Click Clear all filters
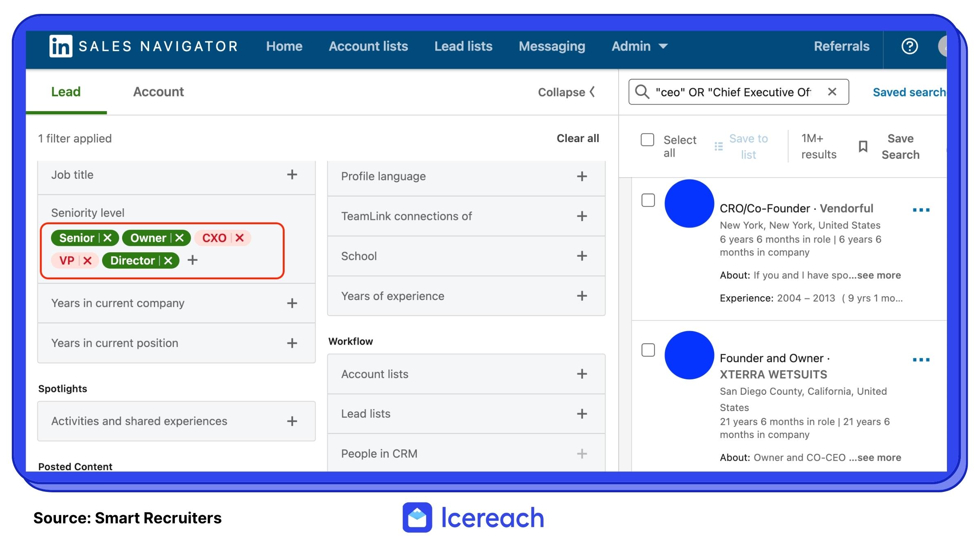The height and width of the screenshot is (547, 980). [577, 138]
